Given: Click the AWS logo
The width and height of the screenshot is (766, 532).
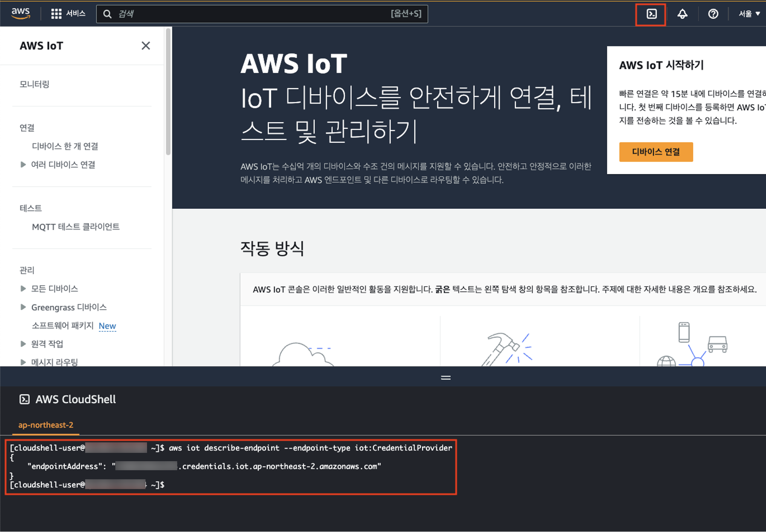Looking at the screenshot, I should [x=21, y=14].
